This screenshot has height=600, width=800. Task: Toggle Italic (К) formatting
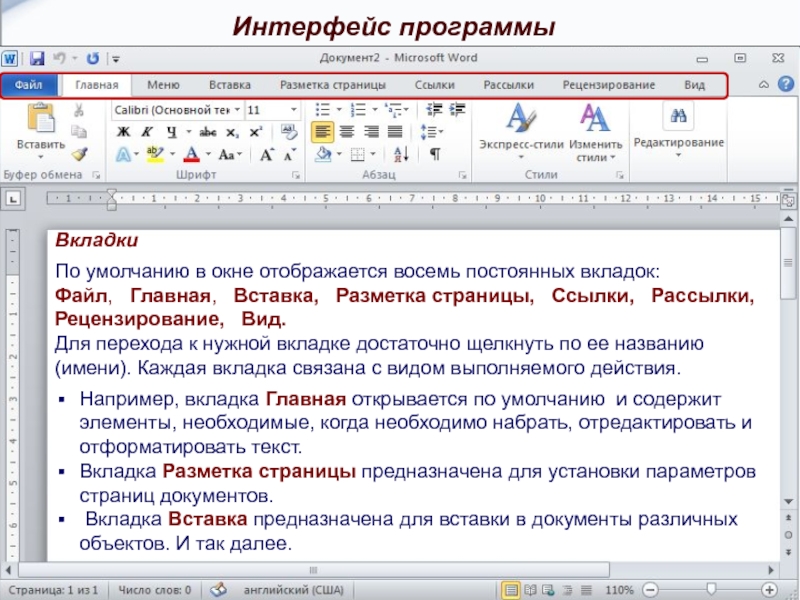point(147,131)
